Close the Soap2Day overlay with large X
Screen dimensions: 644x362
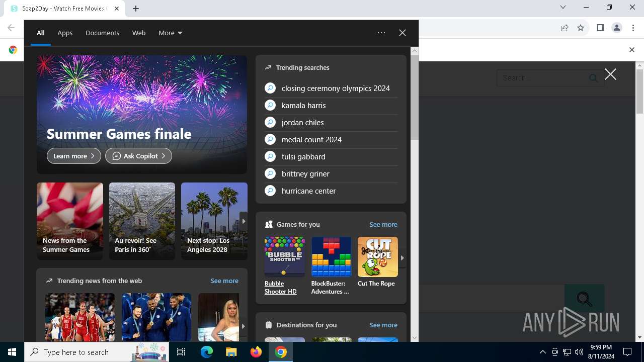[610, 74]
